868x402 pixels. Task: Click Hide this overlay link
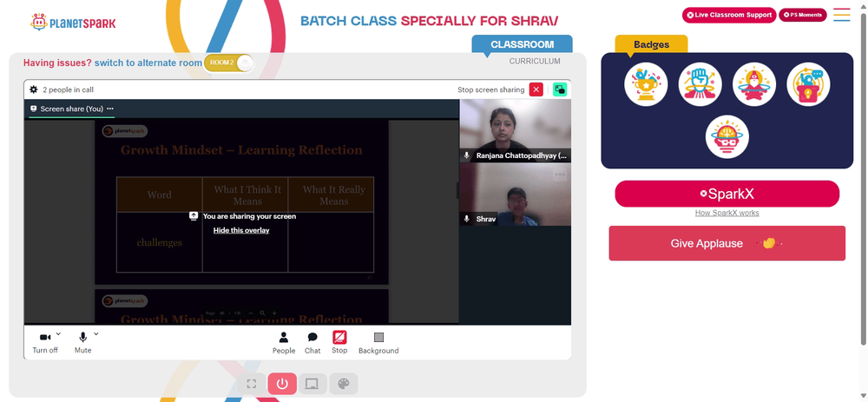[241, 230]
